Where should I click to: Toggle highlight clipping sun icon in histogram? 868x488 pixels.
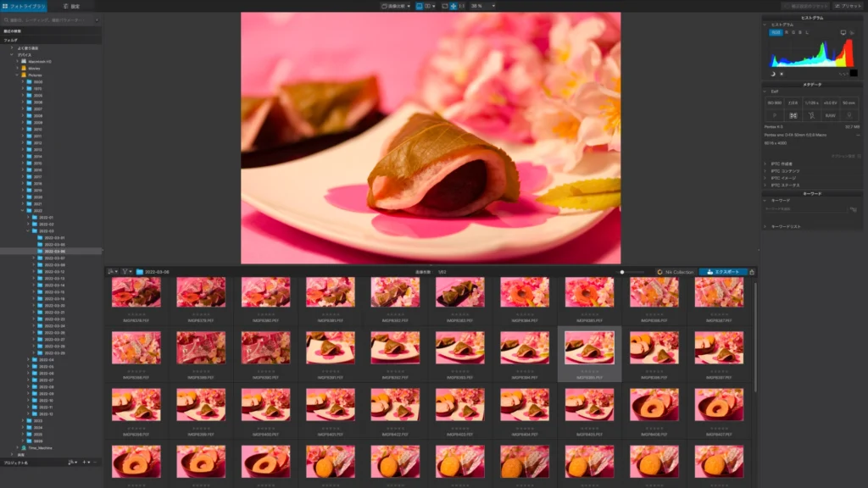click(782, 74)
